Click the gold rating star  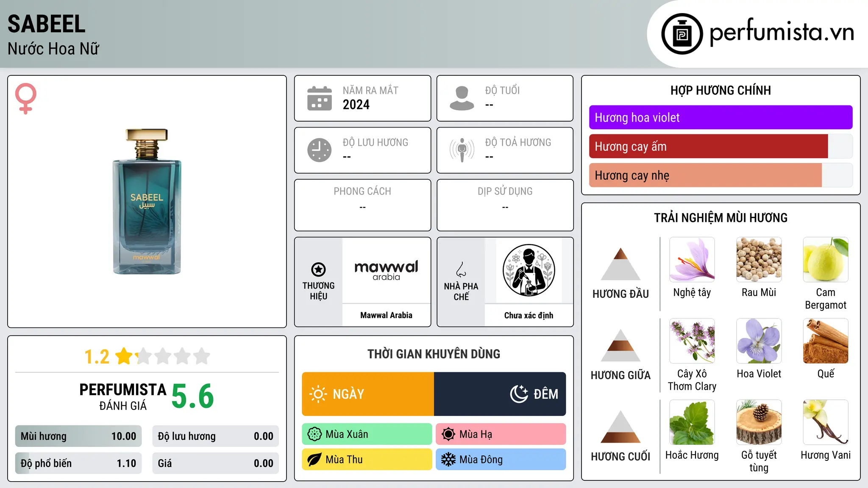point(124,356)
